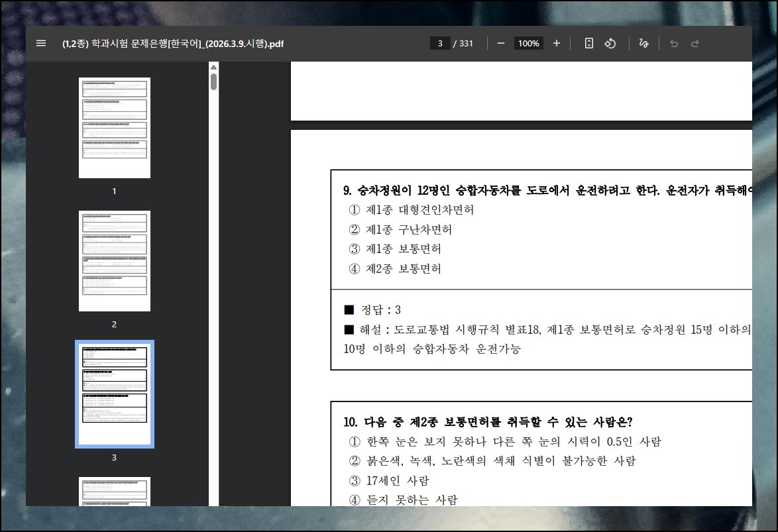Select option ① 제1종 대형견인차면허

click(x=412, y=210)
